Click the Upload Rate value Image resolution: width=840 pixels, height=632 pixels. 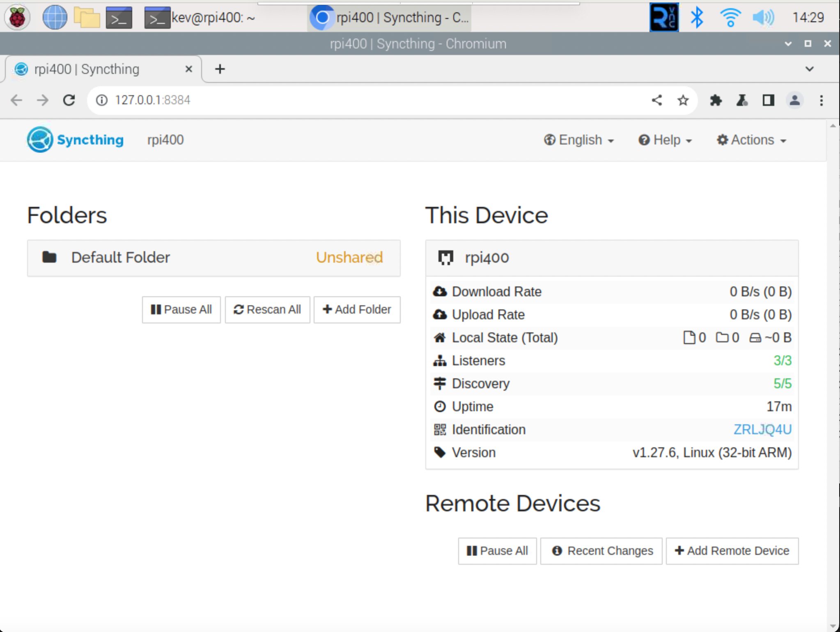pos(760,314)
